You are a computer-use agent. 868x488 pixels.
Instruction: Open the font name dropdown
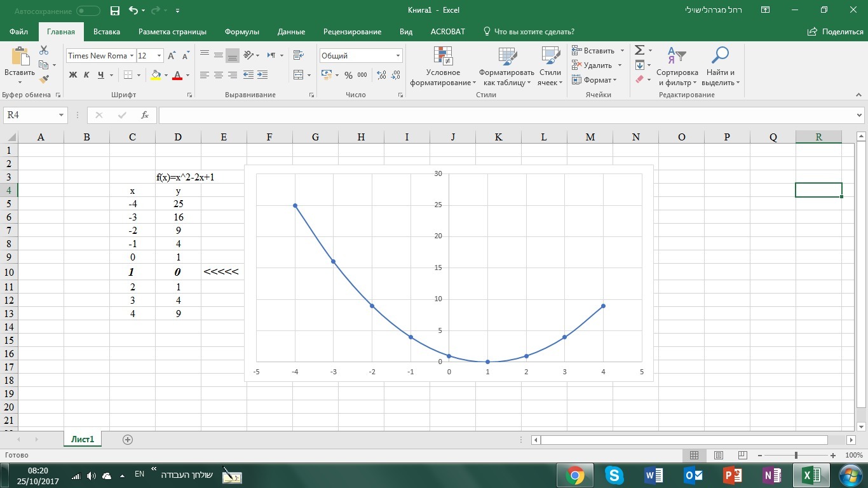click(x=132, y=56)
